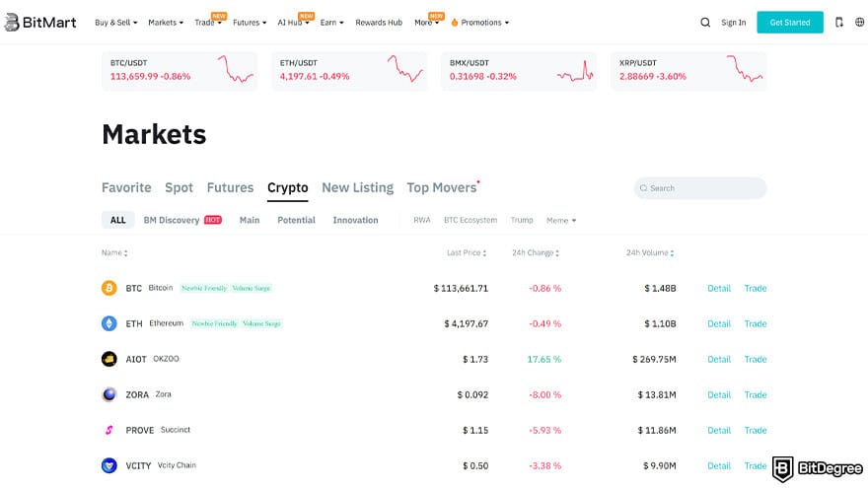Screen dimensions: 868x488
Task: Click the BTC price $ 113,661.71
Action: (x=461, y=288)
